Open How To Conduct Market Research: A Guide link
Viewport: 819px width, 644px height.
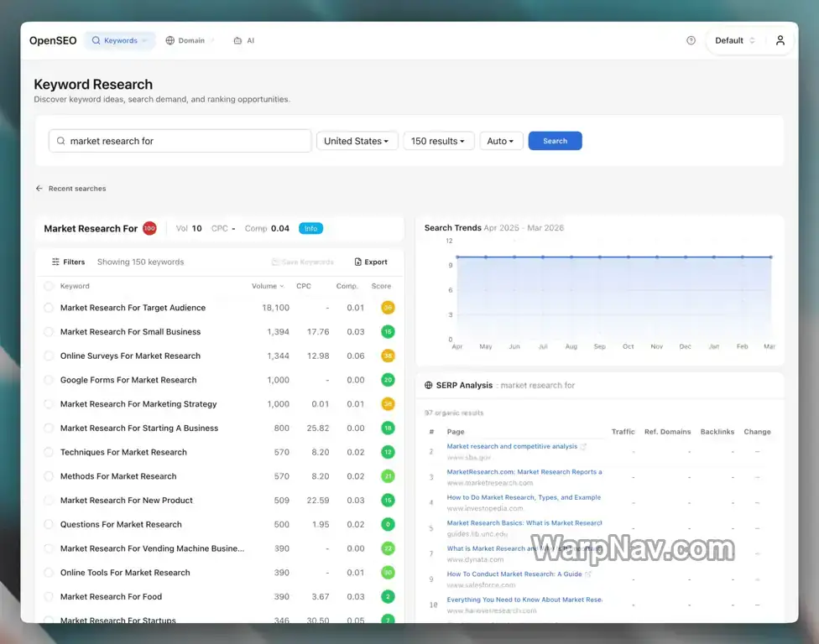click(x=514, y=574)
